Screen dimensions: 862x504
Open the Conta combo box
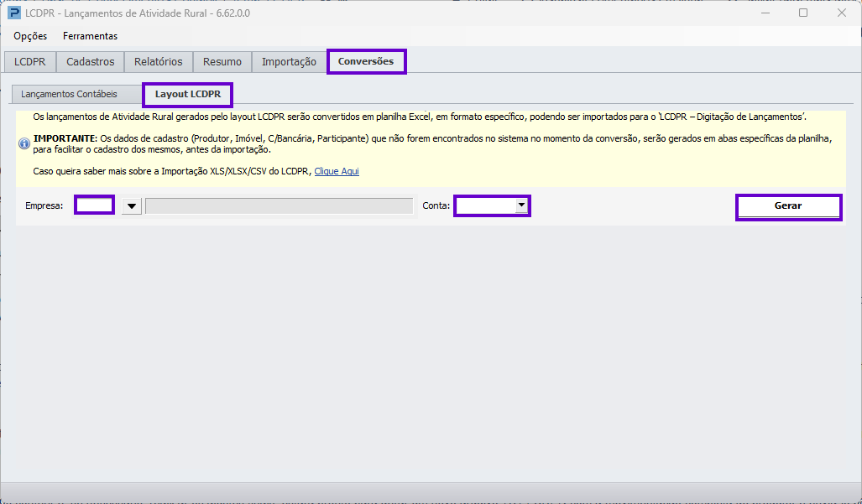point(492,206)
